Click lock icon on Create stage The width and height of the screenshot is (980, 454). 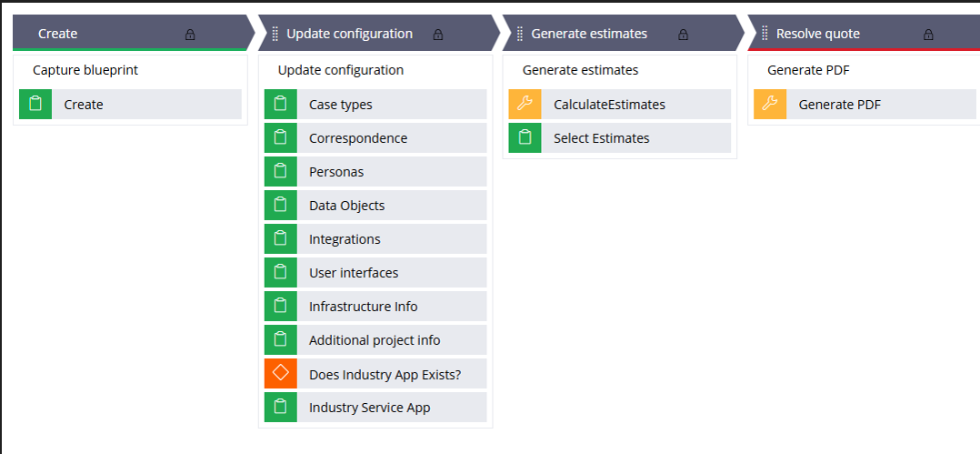tap(190, 35)
